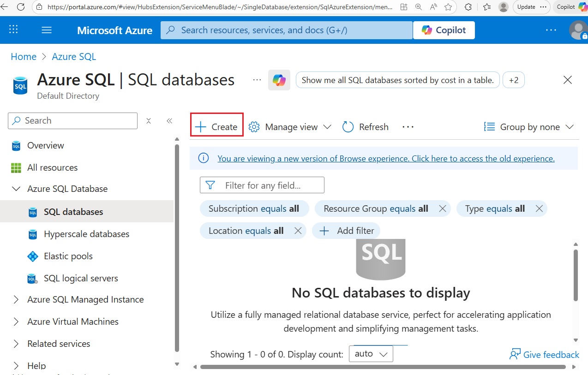Click Create to add SQL database
This screenshot has width=588, height=375.
point(216,127)
